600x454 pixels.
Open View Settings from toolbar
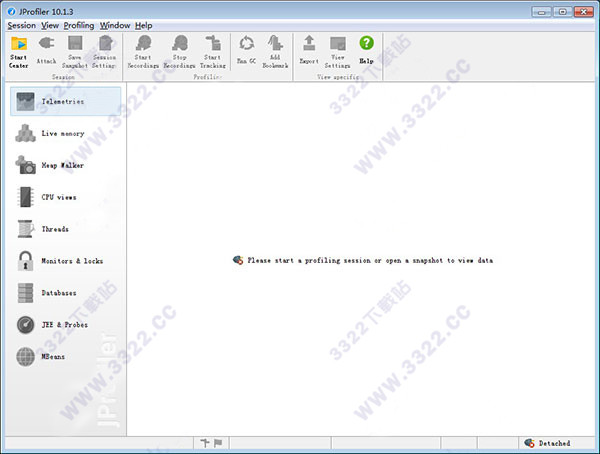pos(338,52)
